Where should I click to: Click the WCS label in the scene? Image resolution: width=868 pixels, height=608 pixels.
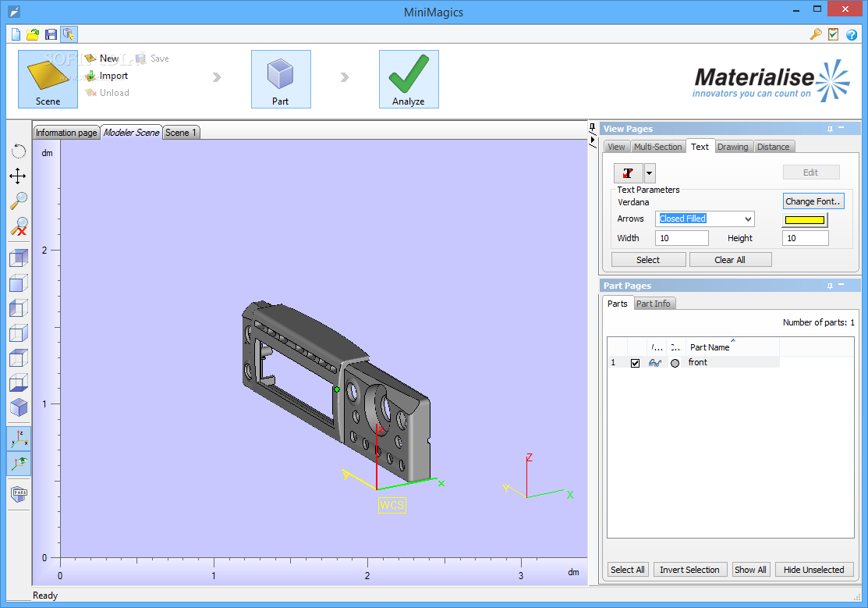click(392, 505)
